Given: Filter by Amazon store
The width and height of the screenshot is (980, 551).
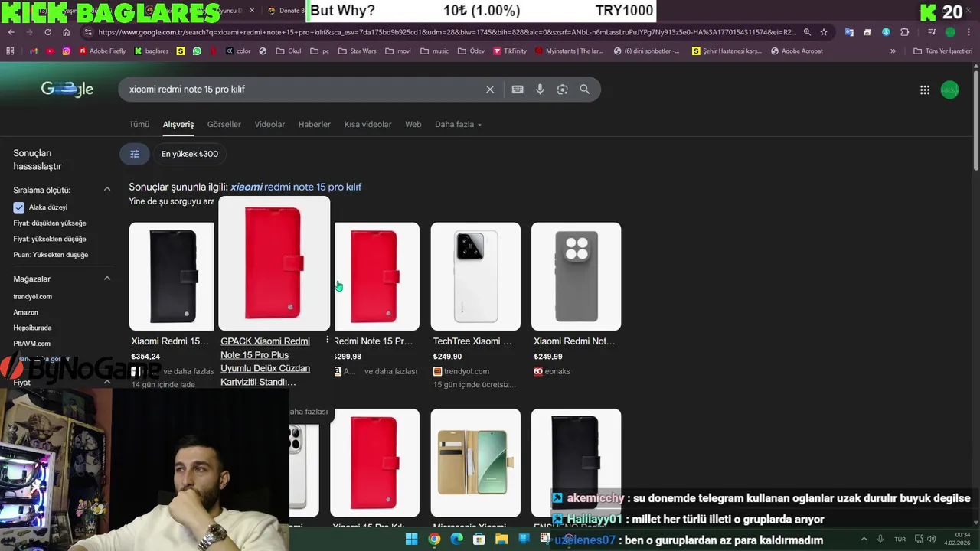Looking at the screenshot, I should pyautogui.click(x=25, y=312).
